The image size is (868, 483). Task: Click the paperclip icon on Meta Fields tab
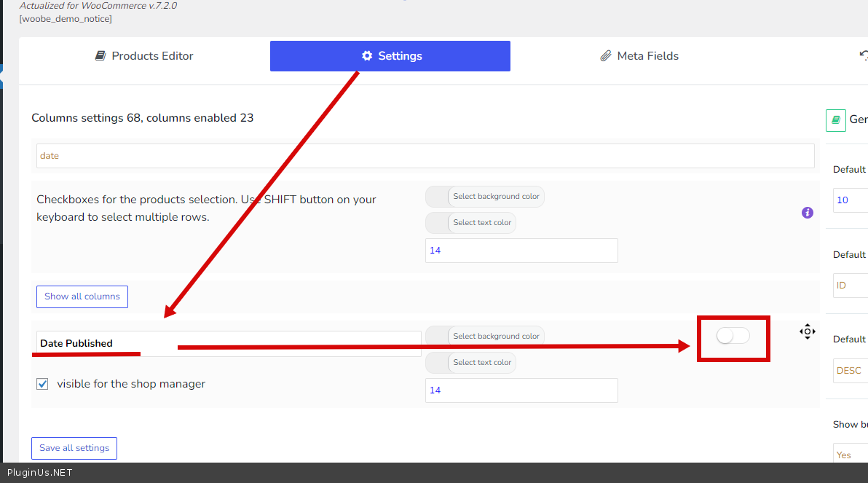pyautogui.click(x=605, y=56)
